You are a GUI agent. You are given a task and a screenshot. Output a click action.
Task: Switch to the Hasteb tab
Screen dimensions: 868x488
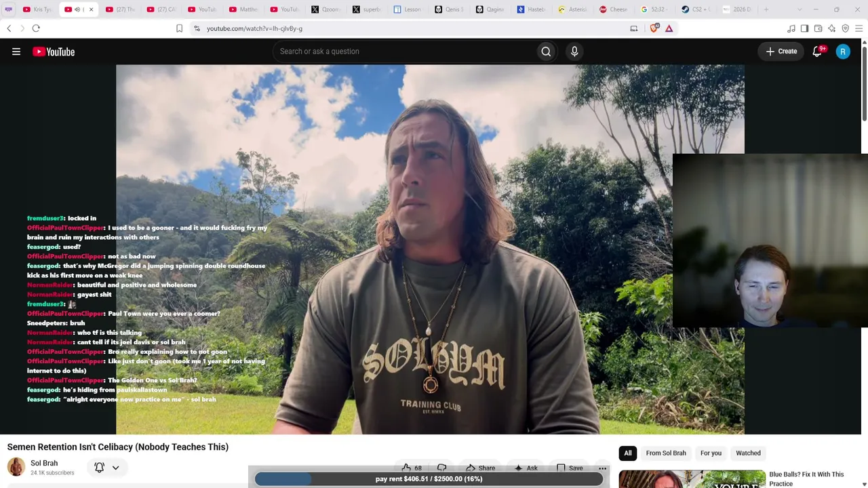click(x=532, y=9)
